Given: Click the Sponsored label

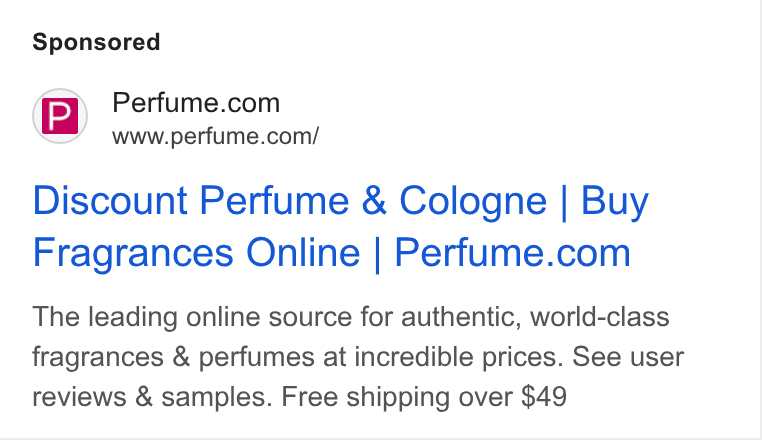Looking at the screenshot, I should click(x=96, y=42).
